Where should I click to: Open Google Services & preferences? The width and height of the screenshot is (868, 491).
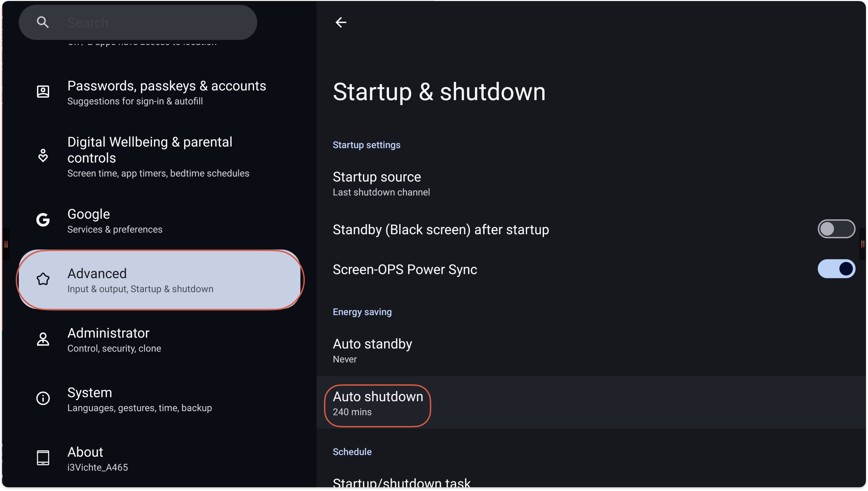[x=115, y=221]
